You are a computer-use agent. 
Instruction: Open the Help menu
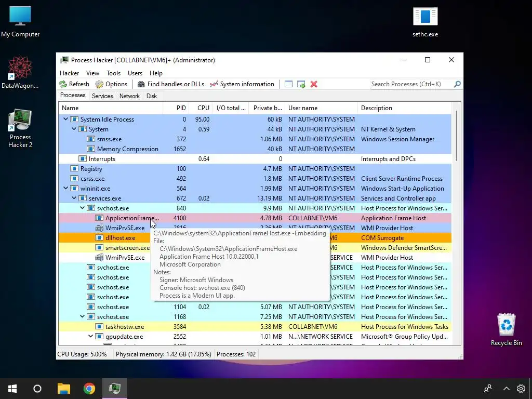tap(156, 73)
